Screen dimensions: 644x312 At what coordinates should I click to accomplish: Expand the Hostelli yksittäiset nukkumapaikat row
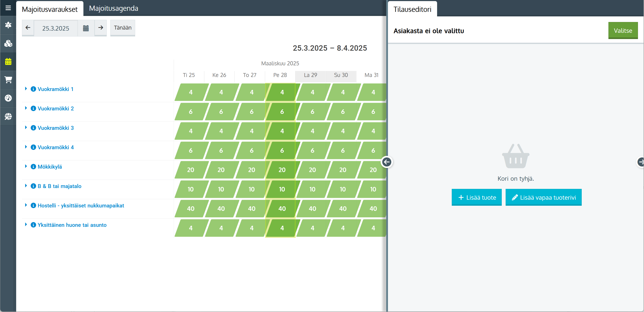coord(26,205)
